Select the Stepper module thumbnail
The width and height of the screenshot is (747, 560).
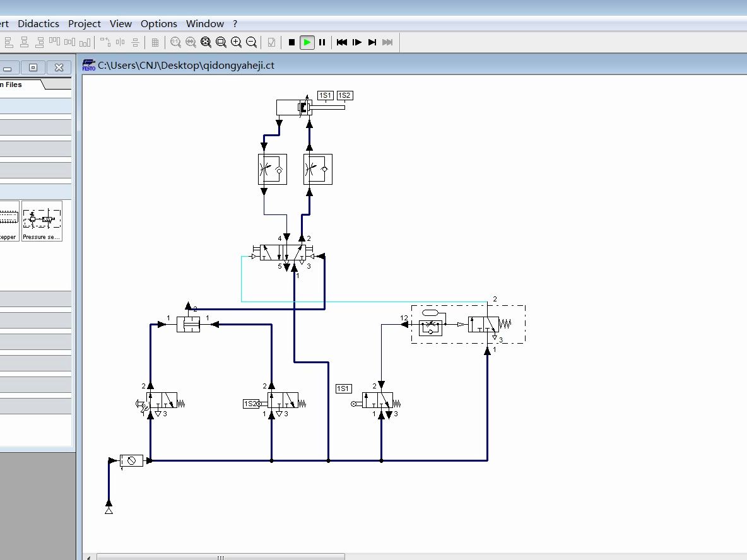click(8, 220)
